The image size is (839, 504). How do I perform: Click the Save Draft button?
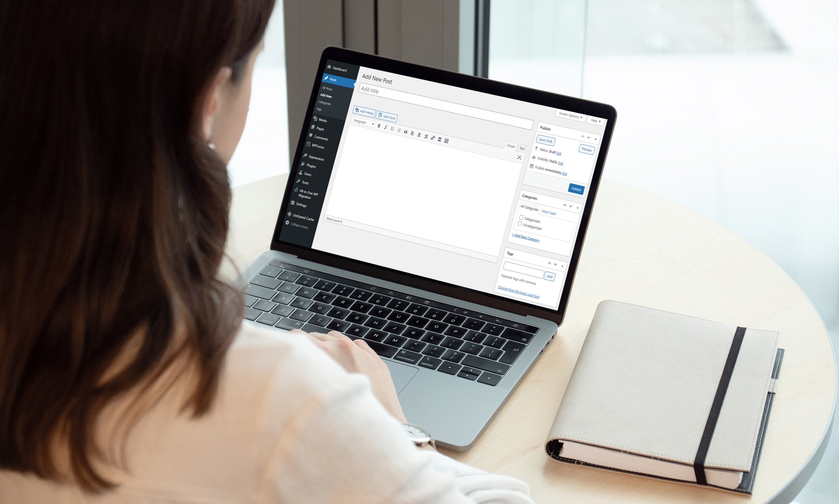[542, 140]
